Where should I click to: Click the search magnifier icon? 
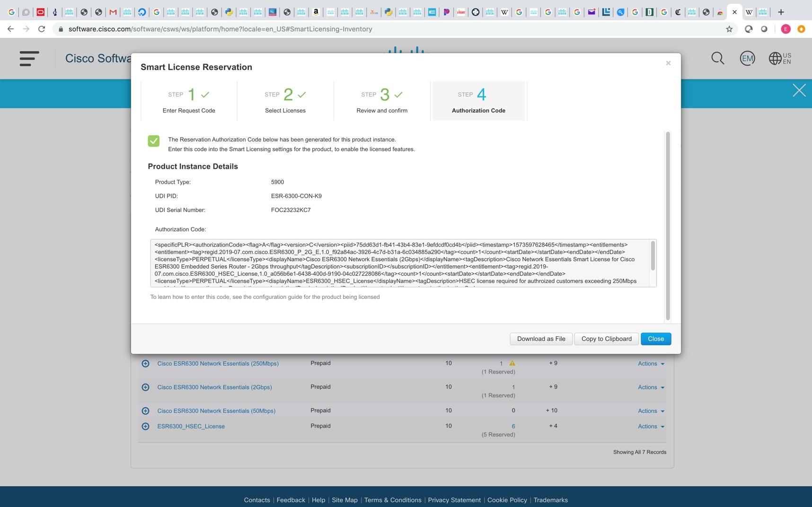[717, 58]
